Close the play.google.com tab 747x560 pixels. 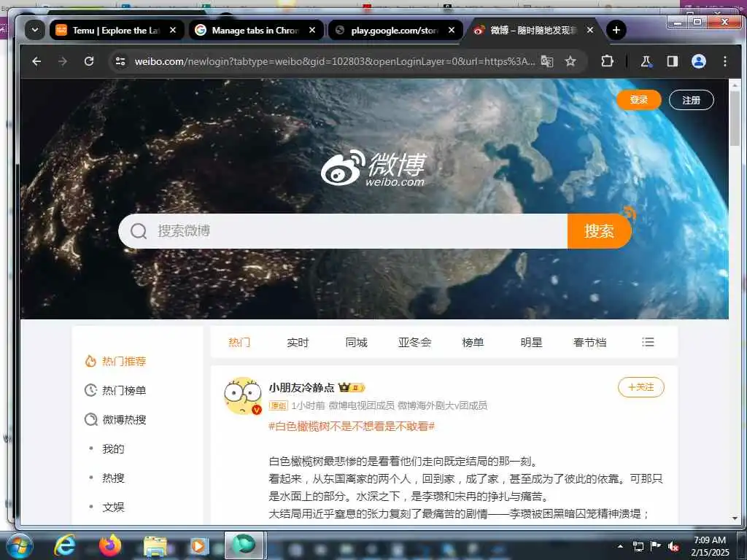[x=452, y=30]
